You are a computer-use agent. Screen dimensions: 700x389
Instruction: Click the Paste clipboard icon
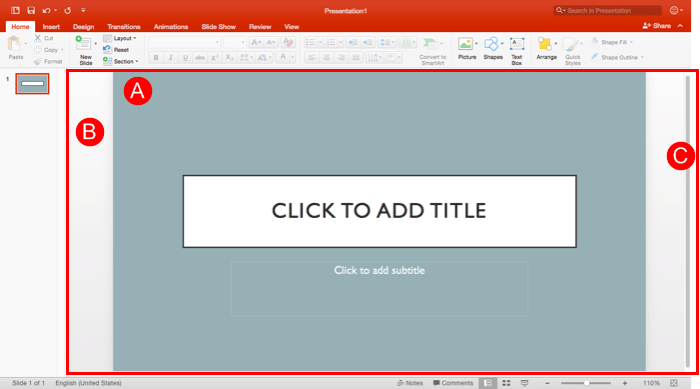click(15, 44)
